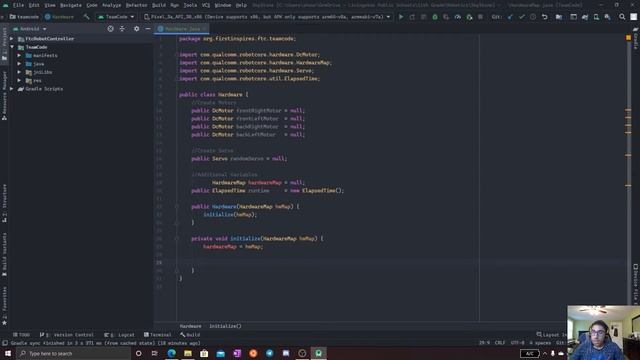640x360 pixels.
Task: Click the Make Project hammer icon
Action: (x=86, y=17)
